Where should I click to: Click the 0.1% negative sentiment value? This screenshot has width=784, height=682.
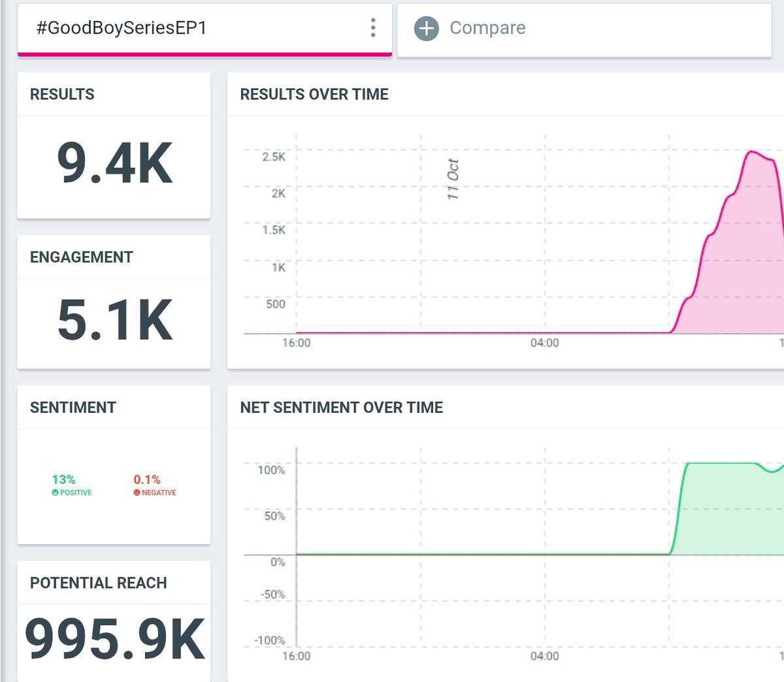point(147,479)
